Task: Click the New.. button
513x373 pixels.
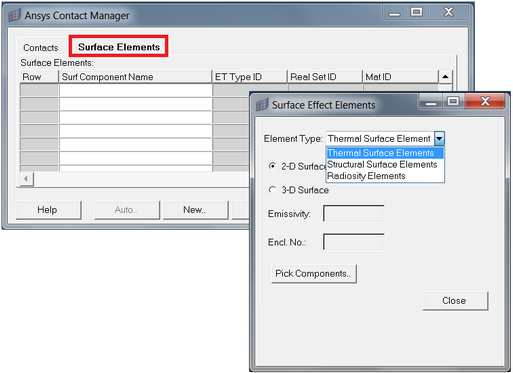Action: tap(195, 210)
